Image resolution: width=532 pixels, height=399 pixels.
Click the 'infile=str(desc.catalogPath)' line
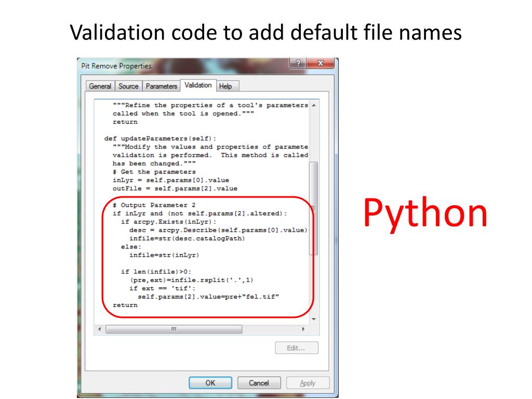(x=187, y=238)
